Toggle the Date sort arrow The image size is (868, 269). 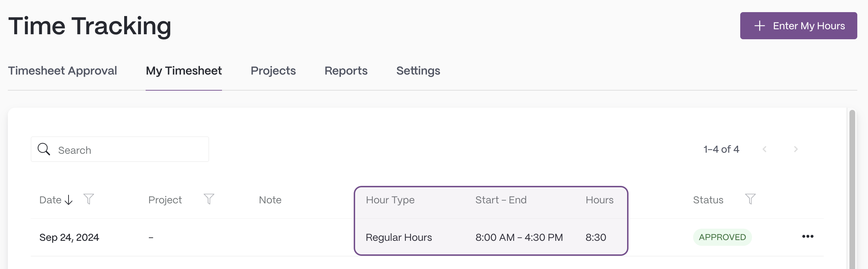coord(69,200)
